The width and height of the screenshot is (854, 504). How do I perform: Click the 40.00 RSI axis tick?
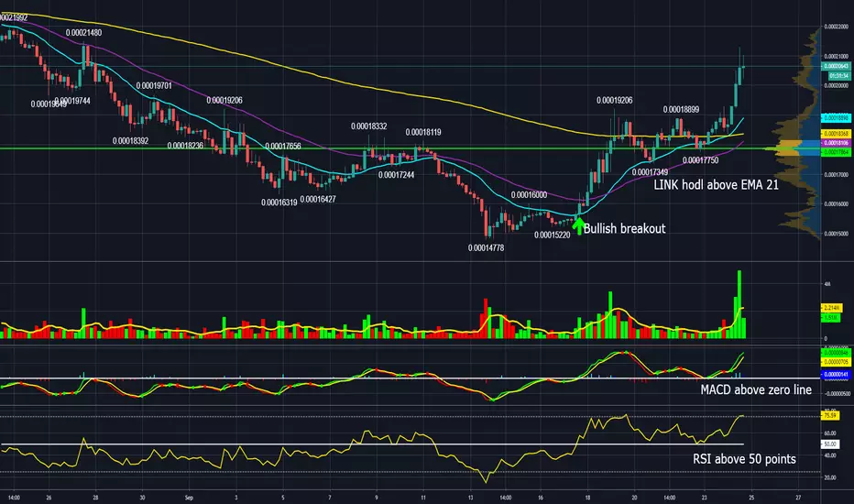(x=830, y=455)
